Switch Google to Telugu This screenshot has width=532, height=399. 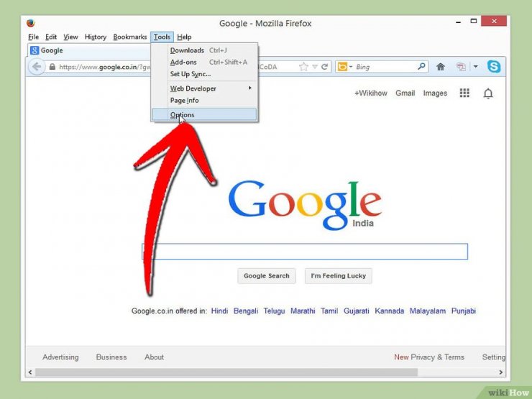[274, 311]
